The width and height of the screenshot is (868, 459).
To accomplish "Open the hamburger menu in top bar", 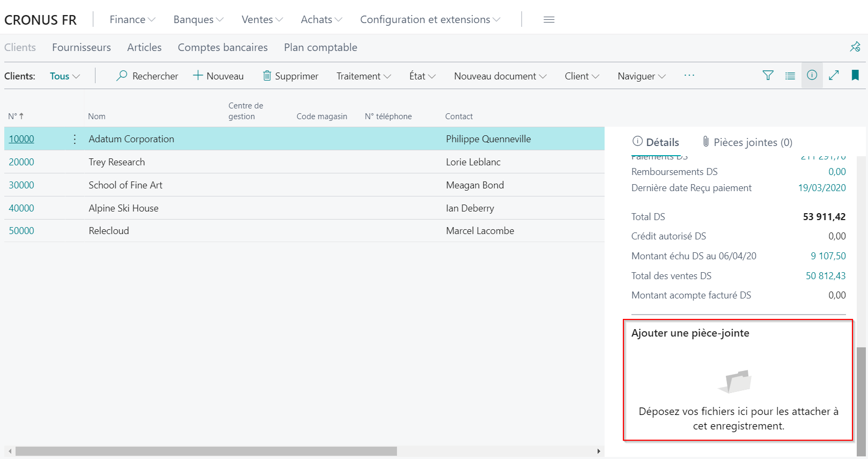I will click(x=549, y=19).
